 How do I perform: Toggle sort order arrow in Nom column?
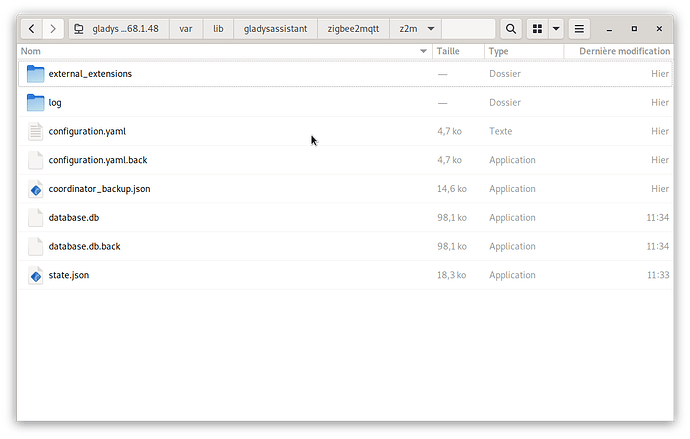click(423, 51)
